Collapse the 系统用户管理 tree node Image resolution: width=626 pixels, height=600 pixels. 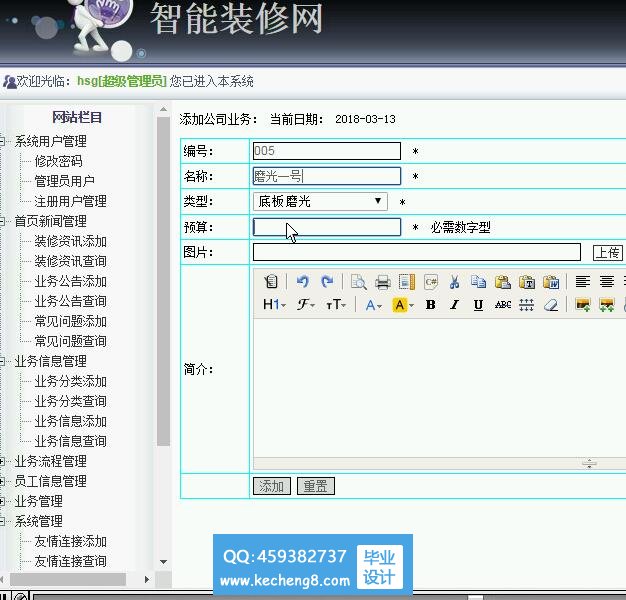(x=2, y=141)
